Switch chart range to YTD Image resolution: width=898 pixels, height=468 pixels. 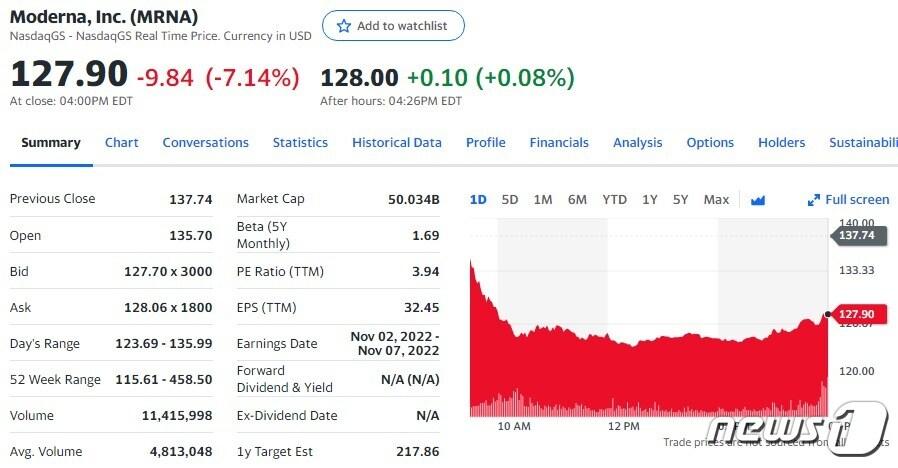614,200
